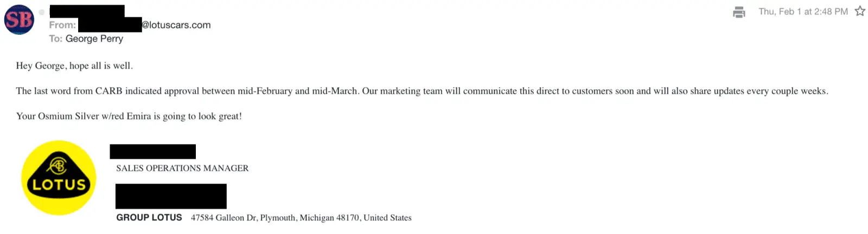
Task: Click the yellow Lotus logo in signature
Action: [x=59, y=178]
